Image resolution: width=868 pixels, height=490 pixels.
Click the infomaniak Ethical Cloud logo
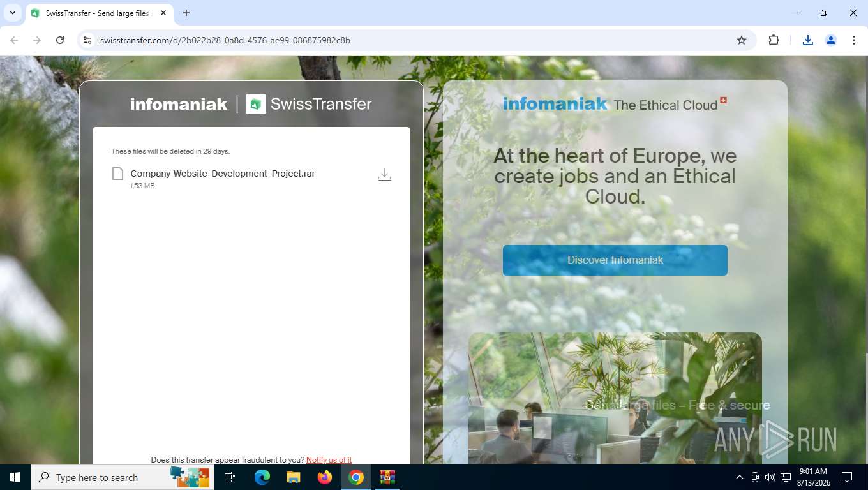(x=615, y=104)
